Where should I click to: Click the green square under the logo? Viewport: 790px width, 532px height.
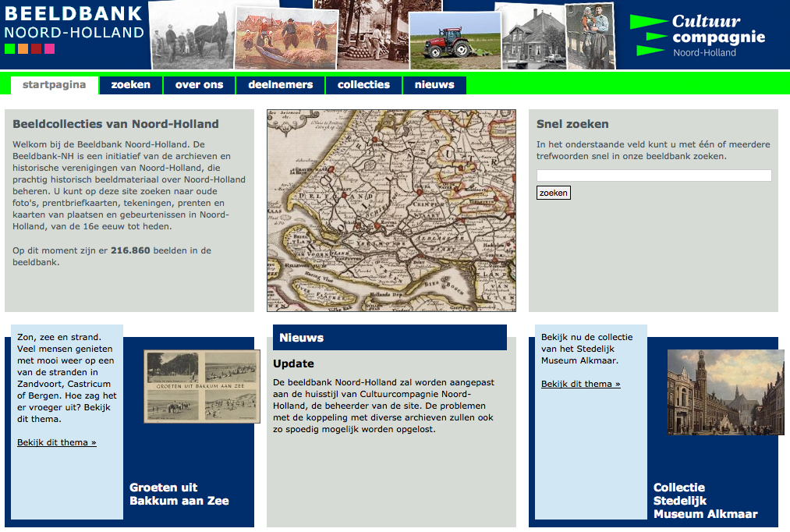(9, 49)
